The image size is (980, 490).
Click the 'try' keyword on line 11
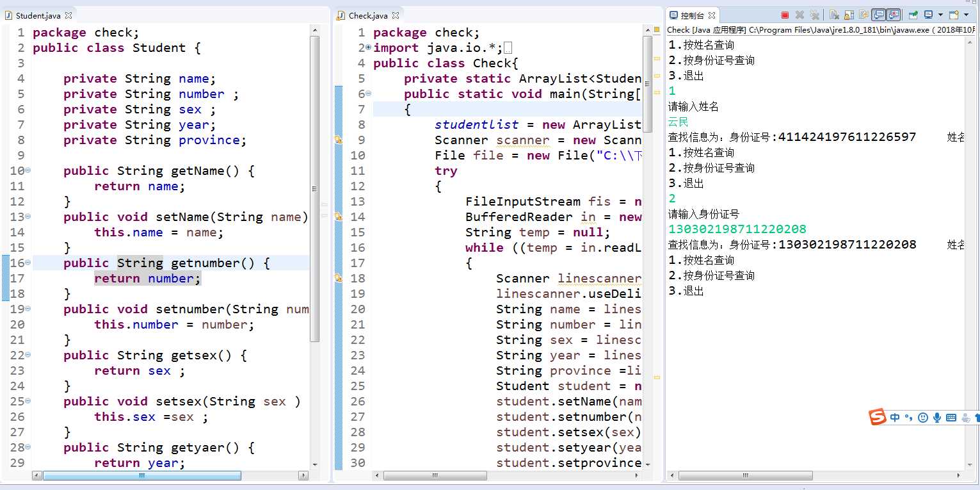(x=446, y=171)
